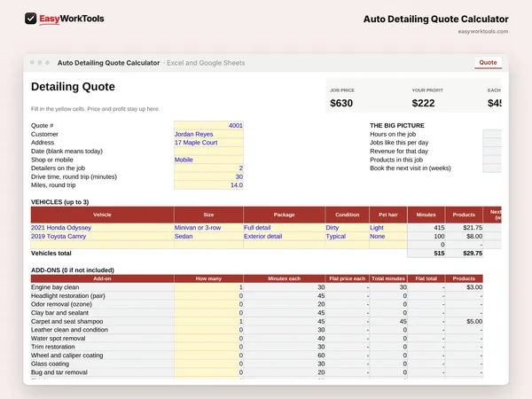The height and width of the screenshot is (399, 532).
Task: Select the $21.75 products cell
Action: (464, 228)
